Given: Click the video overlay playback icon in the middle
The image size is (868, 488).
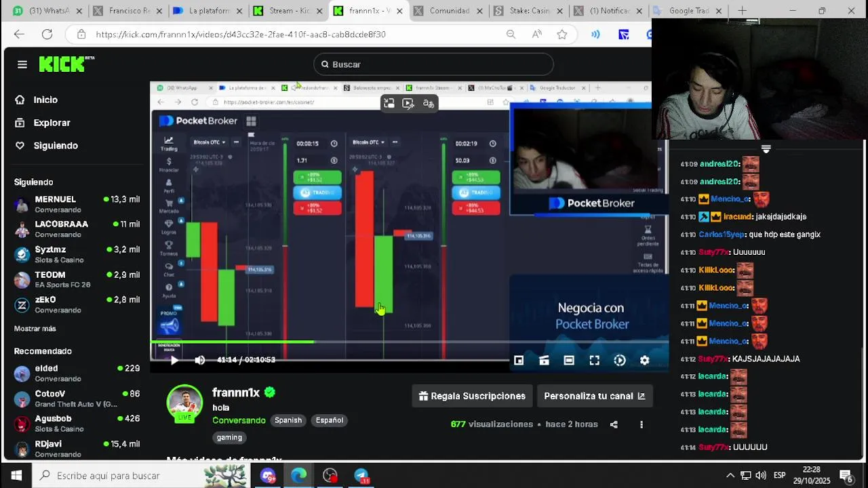Looking at the screenshot, I should (408, 103).
